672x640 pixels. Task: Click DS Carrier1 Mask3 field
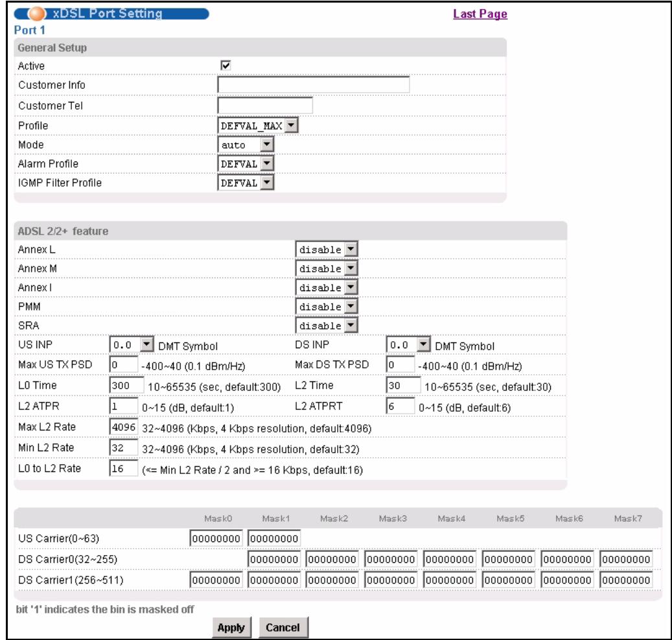[391, 580]
